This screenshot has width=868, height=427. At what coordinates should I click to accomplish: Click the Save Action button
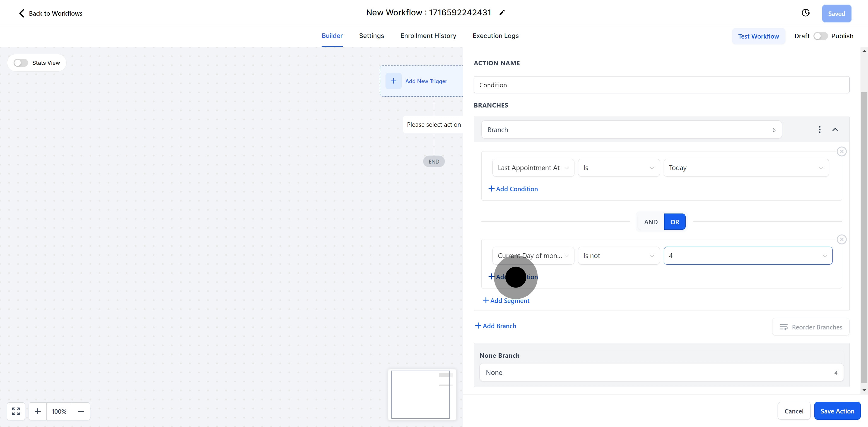[837, 411]
